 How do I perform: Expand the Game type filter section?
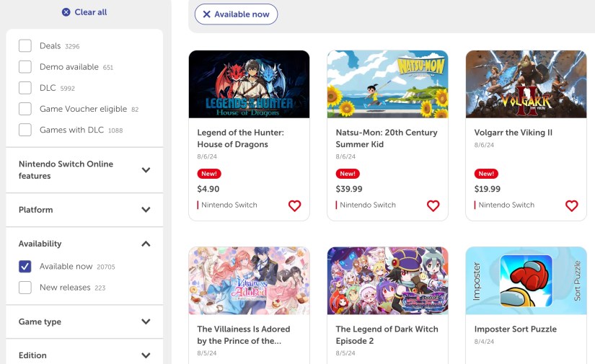(84, 321)
